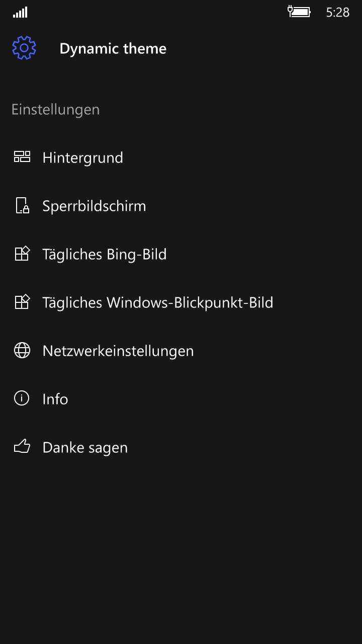Open the Hintergrund settings entry
This screenshot has width=362, height=644.
click(83, 158)
